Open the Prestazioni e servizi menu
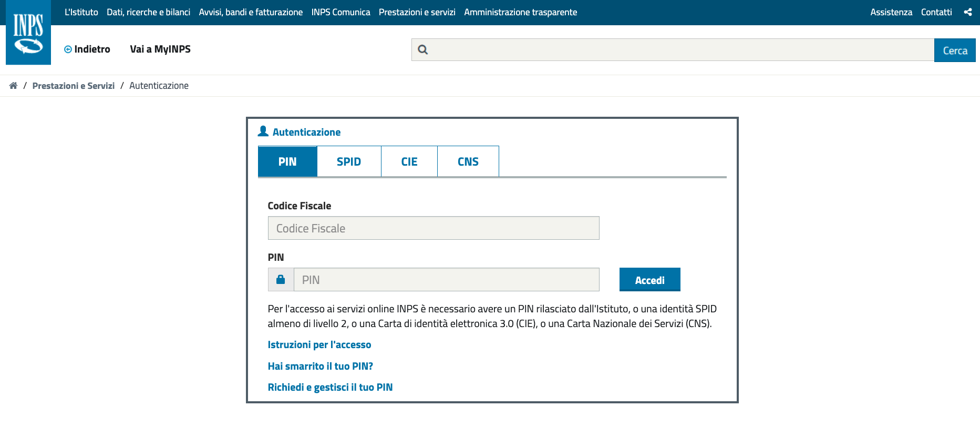Viewport: 980px width, 427px height. point(417,12)
